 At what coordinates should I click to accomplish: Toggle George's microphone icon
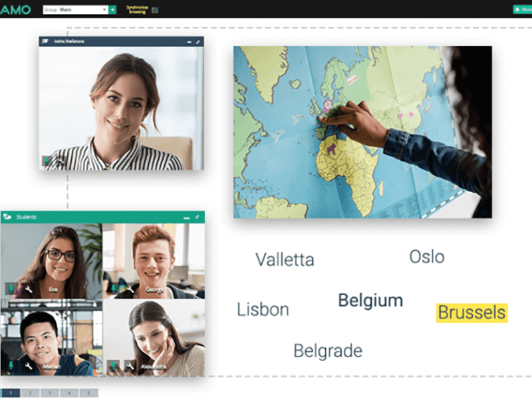pyautogui.click(x=114, y=289)
